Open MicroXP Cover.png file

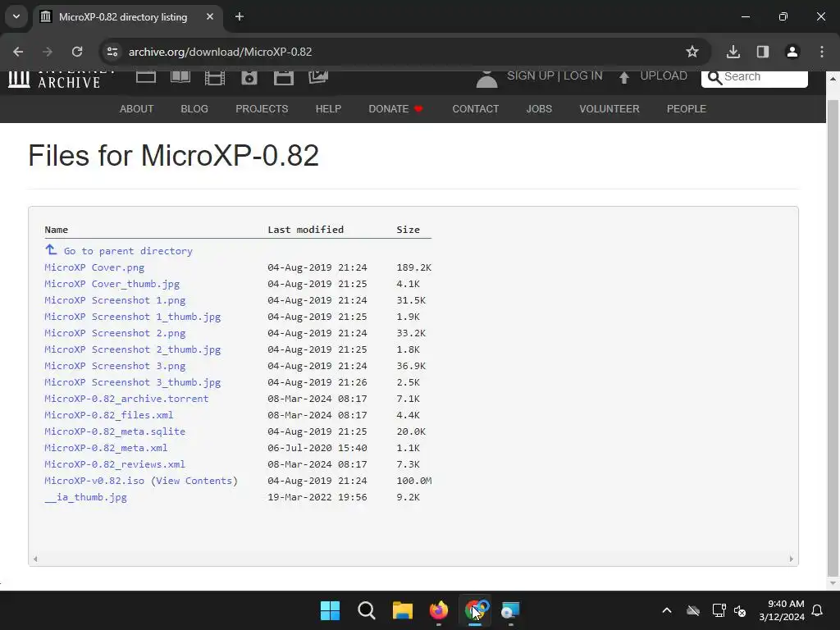click(94, 267)
